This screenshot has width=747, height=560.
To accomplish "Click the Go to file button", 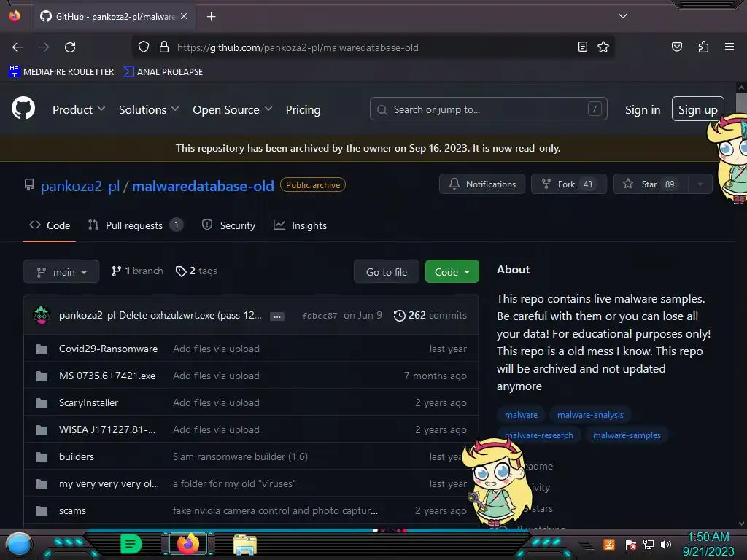I will (x=387, y=271).
